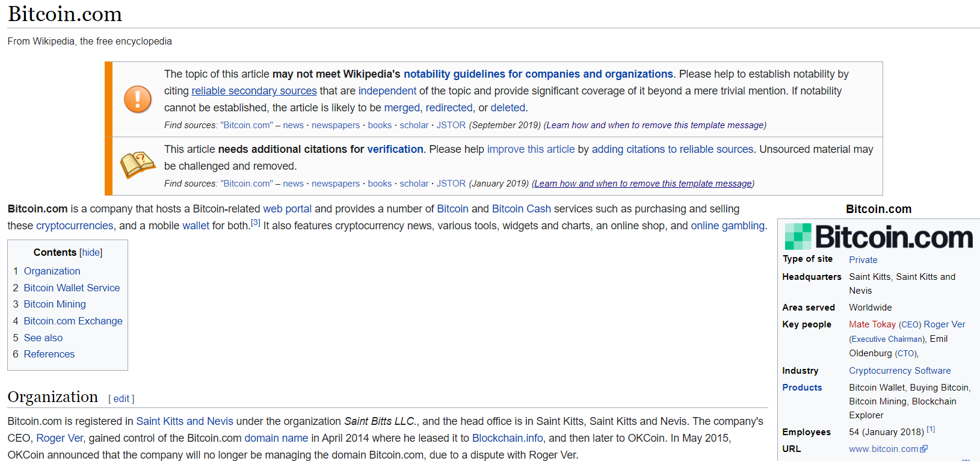Viewport: 980px width, 461px height.
Task: Click the redirected link
Action: [x=449, y=108]
